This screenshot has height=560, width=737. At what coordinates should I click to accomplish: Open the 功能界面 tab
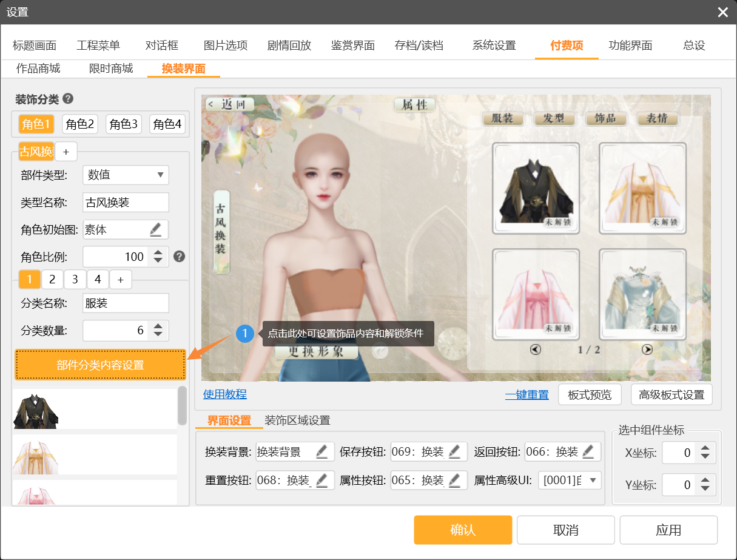point(630,46)
